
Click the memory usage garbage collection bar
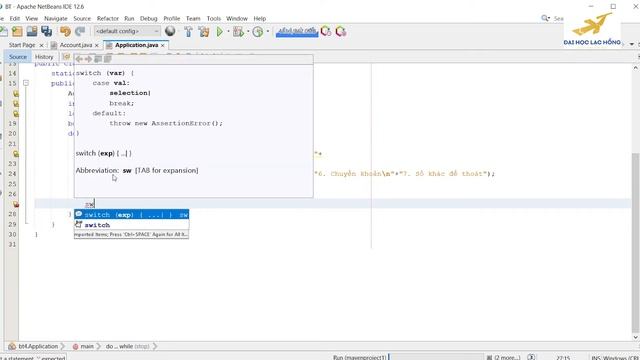click(x=297, y=31)
